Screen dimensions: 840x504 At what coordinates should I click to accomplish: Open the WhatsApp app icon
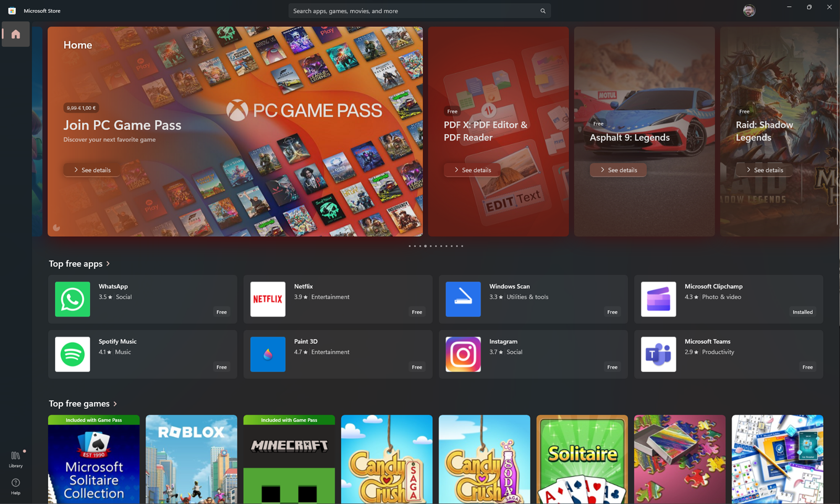72,299
